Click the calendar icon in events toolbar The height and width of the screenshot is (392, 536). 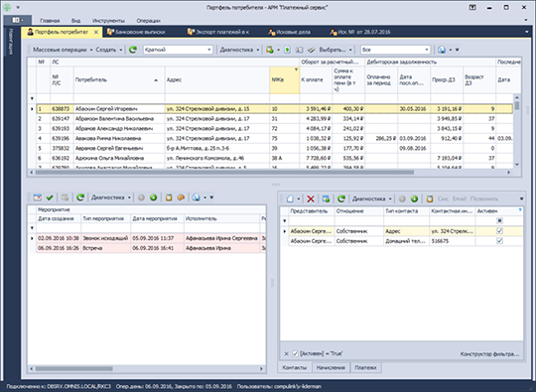[x=38, y=197]
